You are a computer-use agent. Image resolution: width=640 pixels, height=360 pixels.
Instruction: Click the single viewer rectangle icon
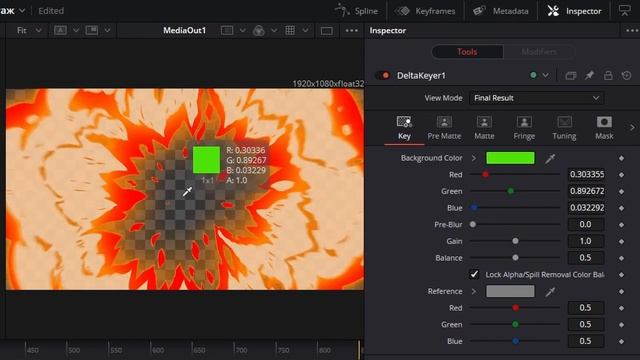click(327, 31)
